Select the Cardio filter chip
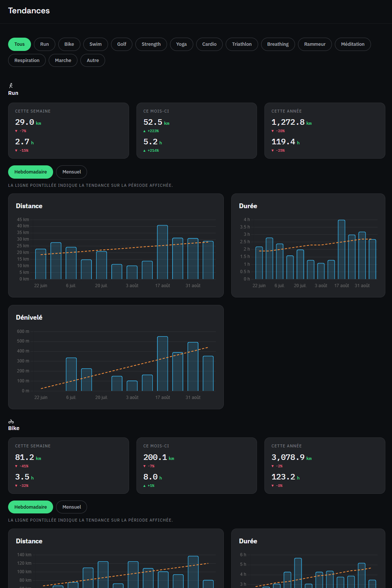Screen dimensions: 392x588 point(209,44)
